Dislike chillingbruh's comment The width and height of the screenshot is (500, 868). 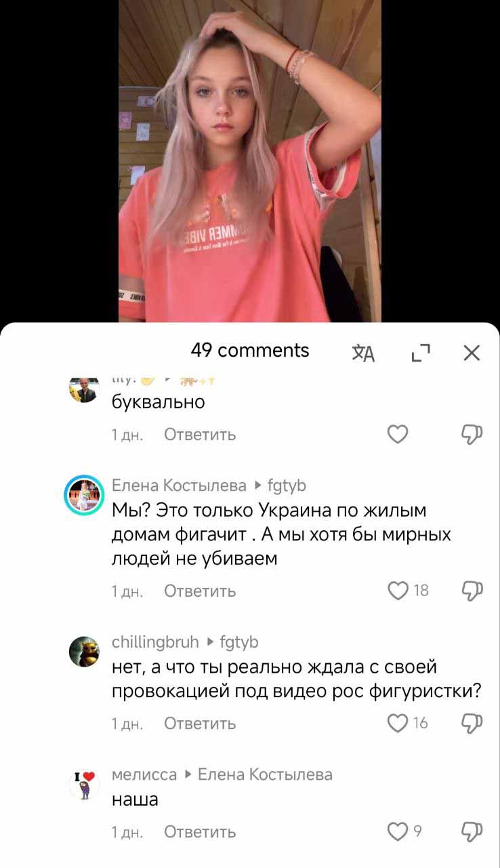472,723
